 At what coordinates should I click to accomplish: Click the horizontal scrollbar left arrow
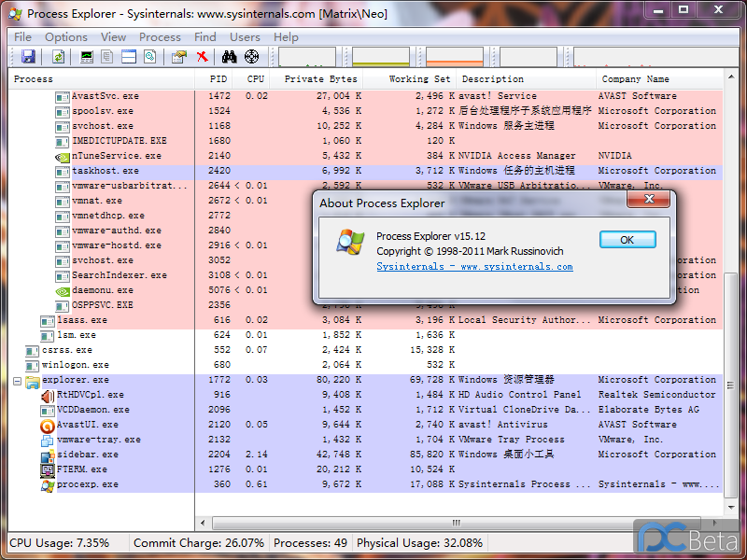tap(203, 523)
